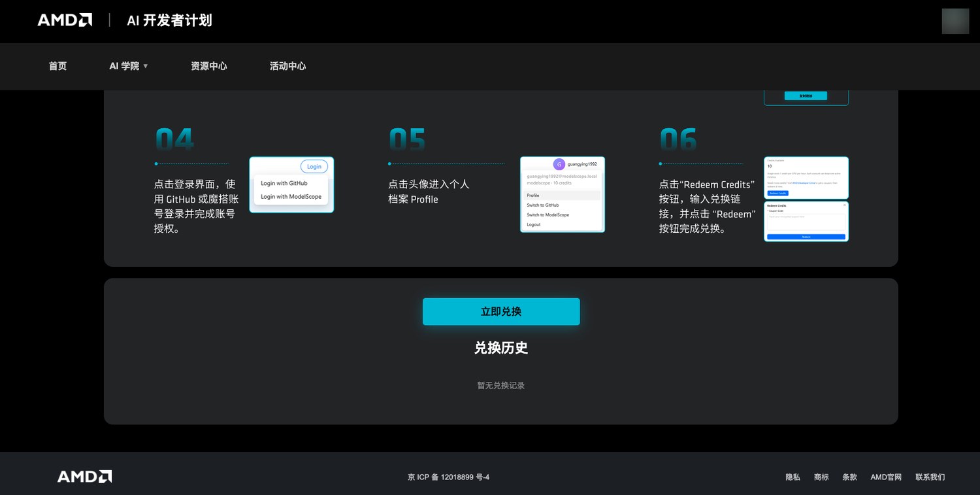Click the step 04 login instructions text
This screenshot has width=980, height=495.
(196, 207)
